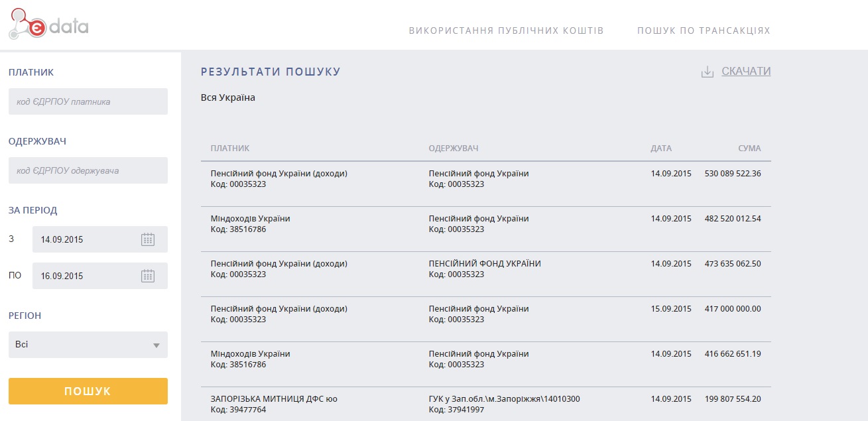
Task: Open calendar for the end date 16.09.2015
Action: click(148, 276)
